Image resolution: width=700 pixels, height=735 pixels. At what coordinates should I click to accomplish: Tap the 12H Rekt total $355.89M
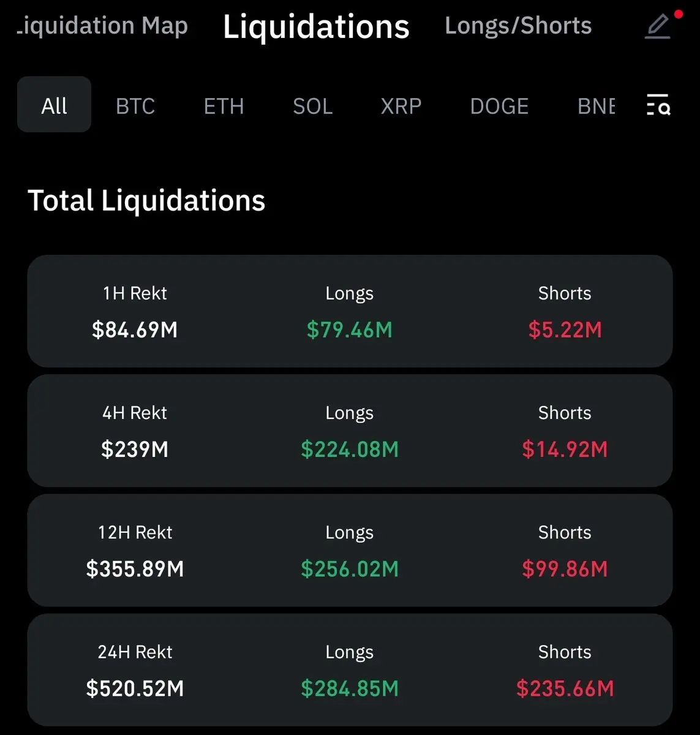point(135,569)
